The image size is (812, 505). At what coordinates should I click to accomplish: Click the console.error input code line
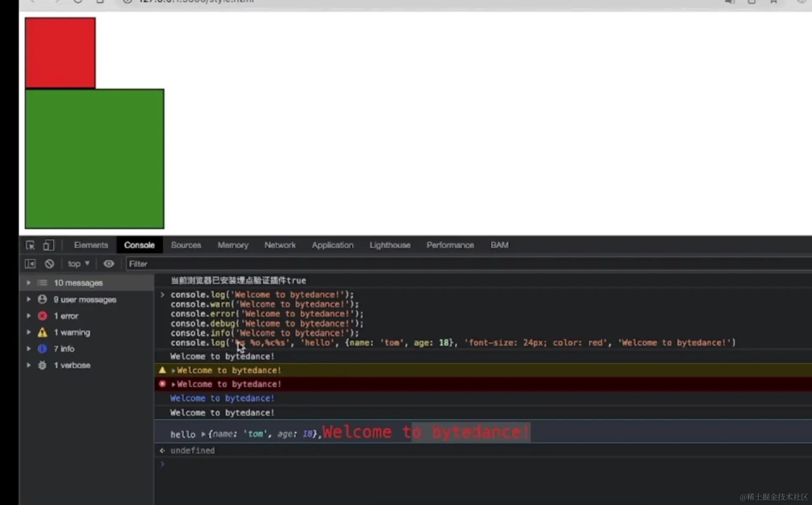tap(267, 313)
